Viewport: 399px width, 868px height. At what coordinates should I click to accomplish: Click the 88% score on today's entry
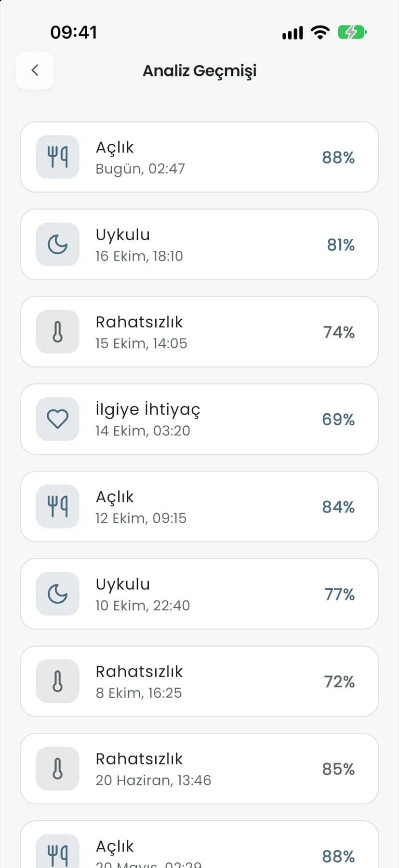click(x=338, y=158)
